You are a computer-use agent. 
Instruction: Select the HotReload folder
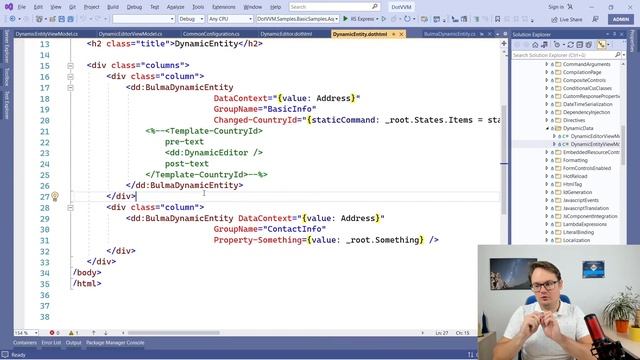[x=575, y=176]
